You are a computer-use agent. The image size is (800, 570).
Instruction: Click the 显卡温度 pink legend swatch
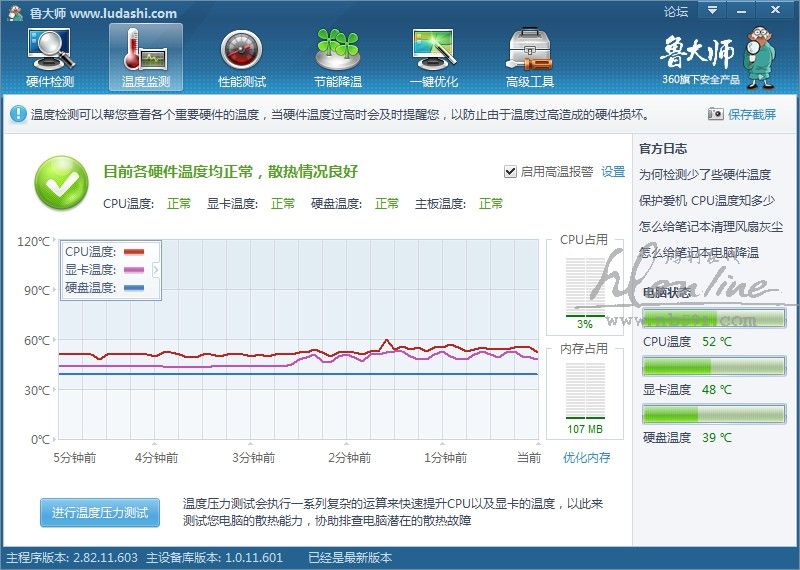(x=134, y=270)
